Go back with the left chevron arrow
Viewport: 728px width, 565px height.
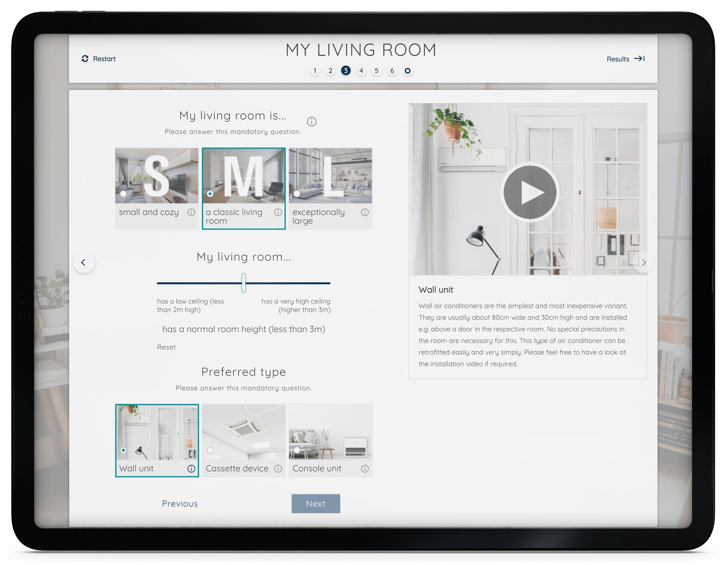83,262
